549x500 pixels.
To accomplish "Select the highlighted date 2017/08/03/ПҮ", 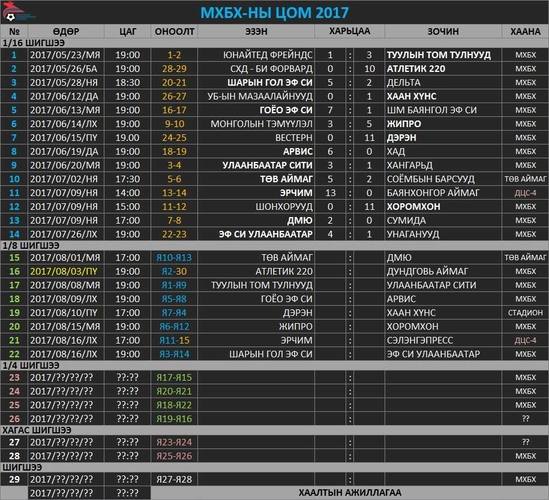I will (x=64, y=271).
